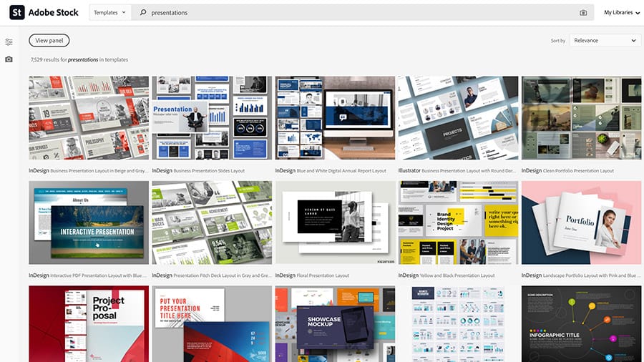Click the camera icon in left sidebar
644x362 pixels.
[9, 59]
